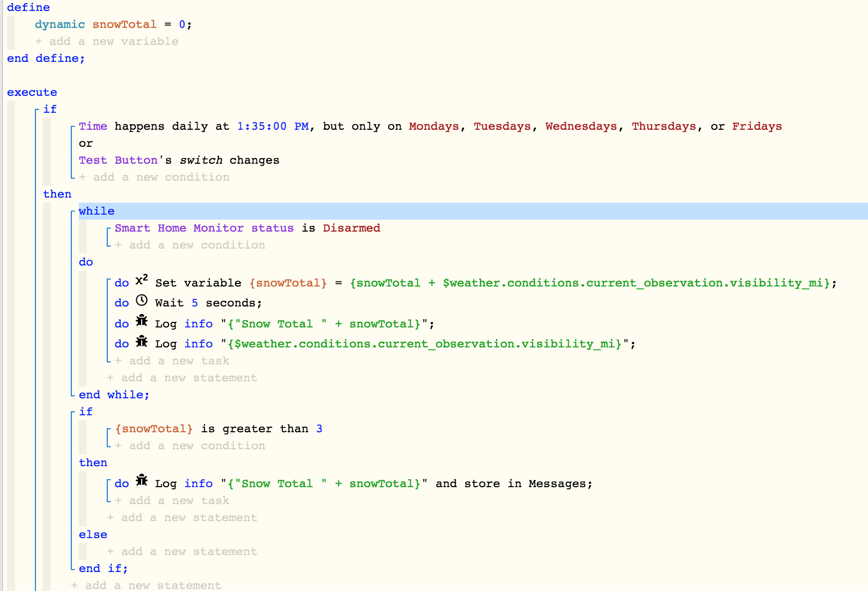Click 'dynamic snowTotal = 0' variable definition
This screenshot has height=591, width=868.
pyautogui.click(x=113, y=24)
